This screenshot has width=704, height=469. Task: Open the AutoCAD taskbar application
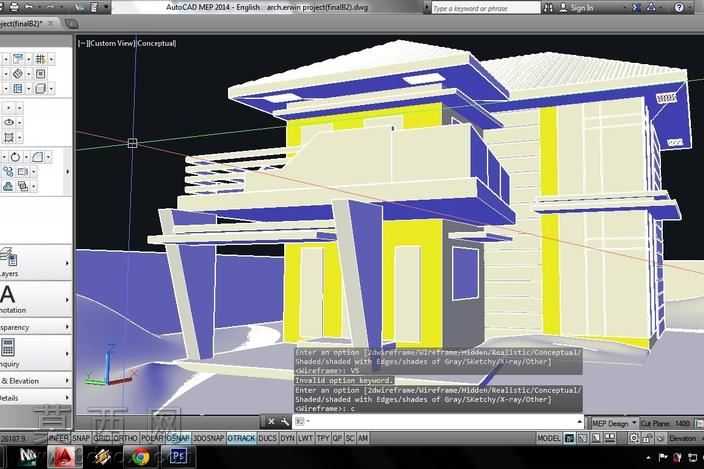click(x=64, y=457)
